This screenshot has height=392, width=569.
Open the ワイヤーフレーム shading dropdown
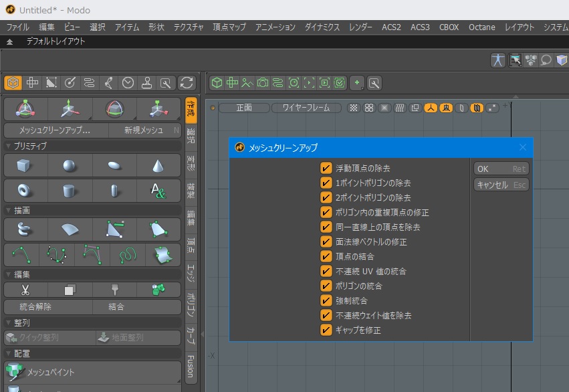tap(306, 108)
